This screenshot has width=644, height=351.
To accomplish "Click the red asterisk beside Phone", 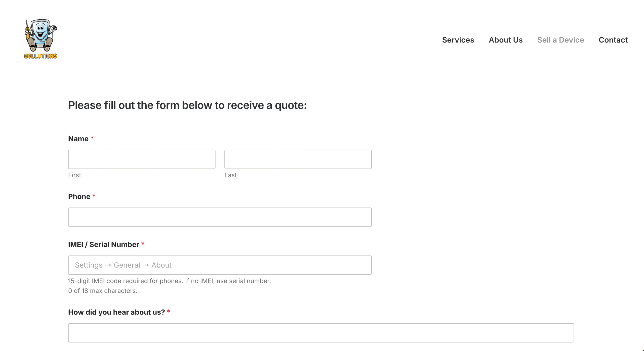I will [94, 196].
